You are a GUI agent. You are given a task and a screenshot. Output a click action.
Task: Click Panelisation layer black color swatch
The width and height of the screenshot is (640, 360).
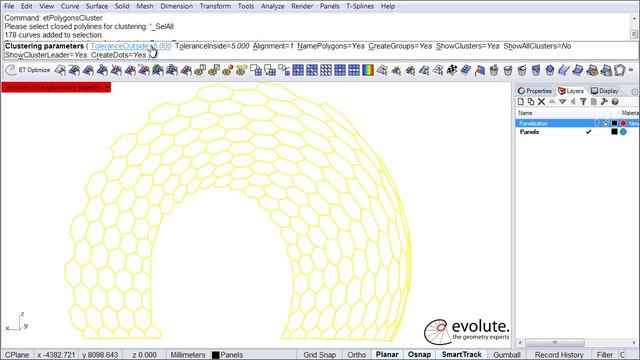[x=614, y=123]
